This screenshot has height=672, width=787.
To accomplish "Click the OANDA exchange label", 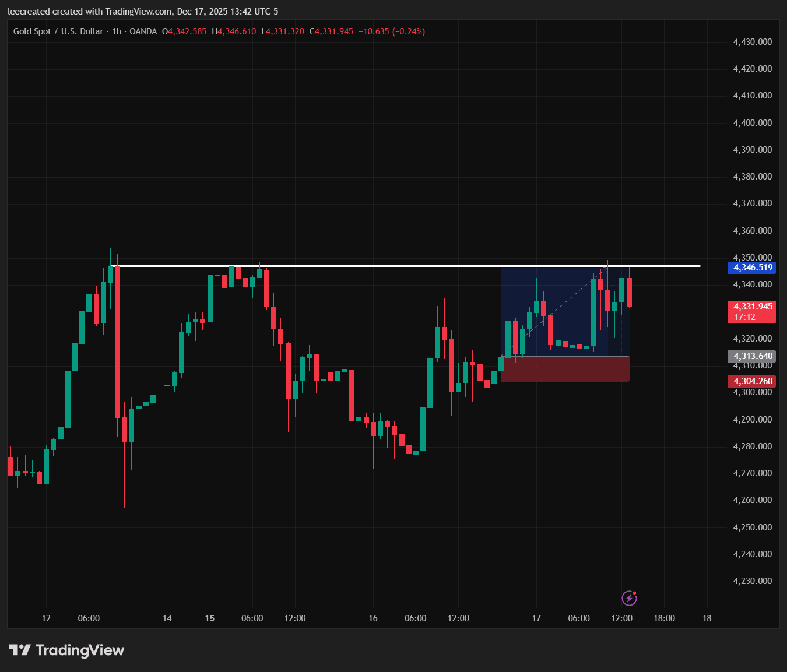I will [143, 31].
